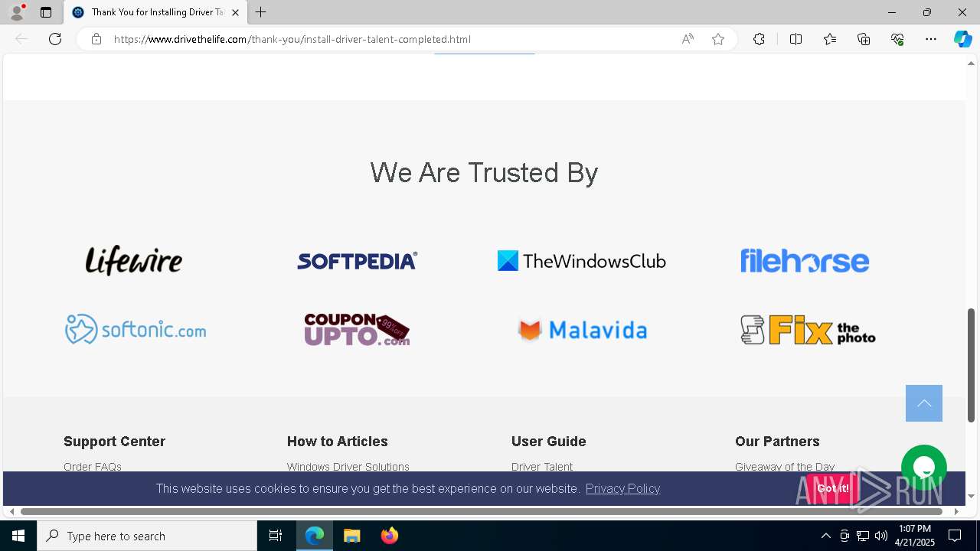Open the Extensions menu
This screenshot has height=551, width=980.
coord(759,39)
